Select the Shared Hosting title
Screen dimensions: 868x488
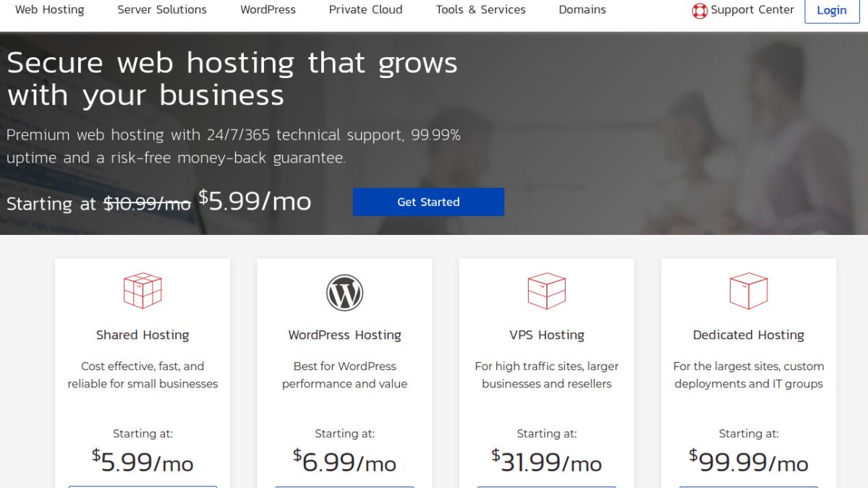coord(142,335)
